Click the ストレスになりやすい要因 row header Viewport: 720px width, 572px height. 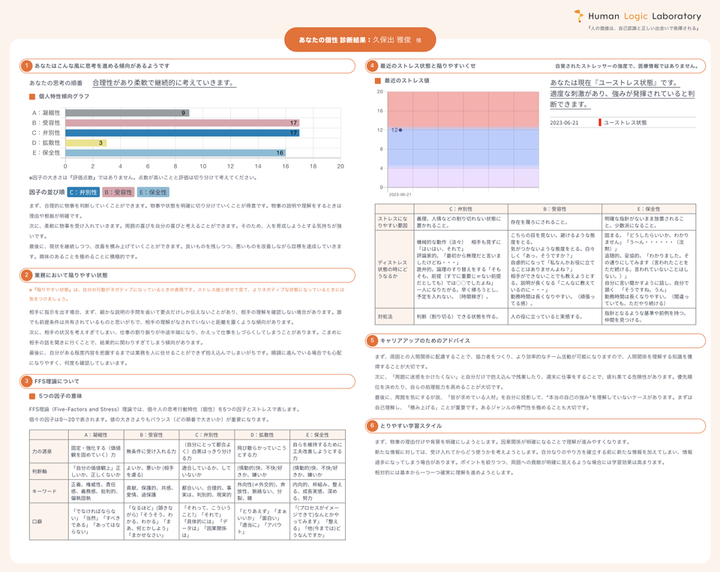pyautogui.click(x=394, y=222)
